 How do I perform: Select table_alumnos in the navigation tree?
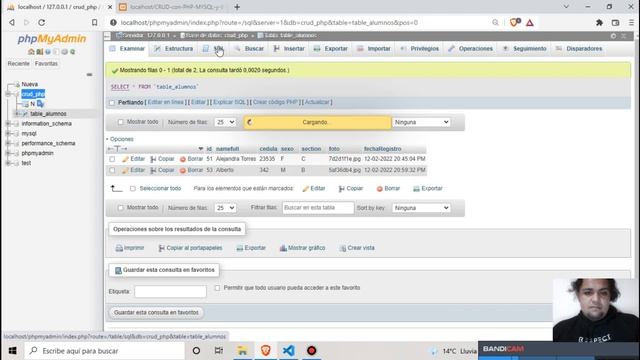pyautogui.click(x=48, y=114)
